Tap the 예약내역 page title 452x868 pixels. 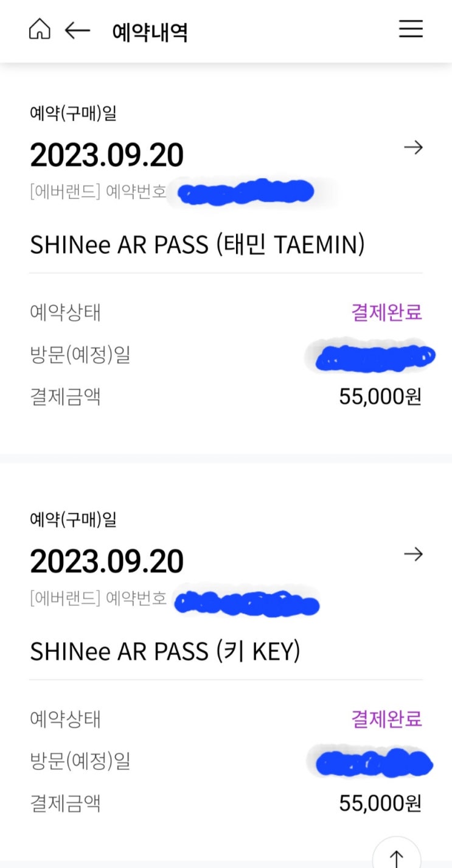tap(150, 31)
